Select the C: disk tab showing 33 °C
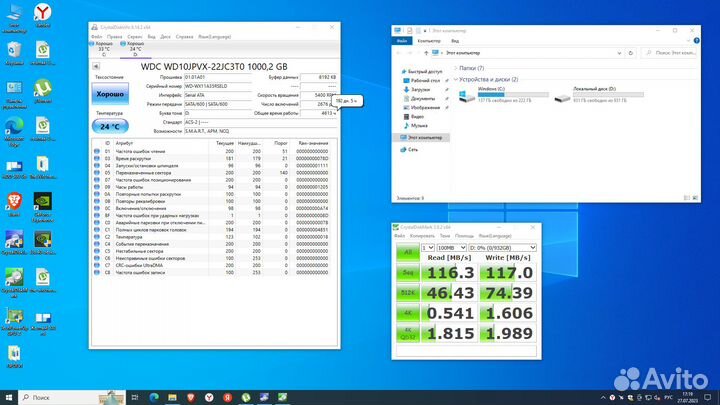720x405 pixels. pos(104,49)
